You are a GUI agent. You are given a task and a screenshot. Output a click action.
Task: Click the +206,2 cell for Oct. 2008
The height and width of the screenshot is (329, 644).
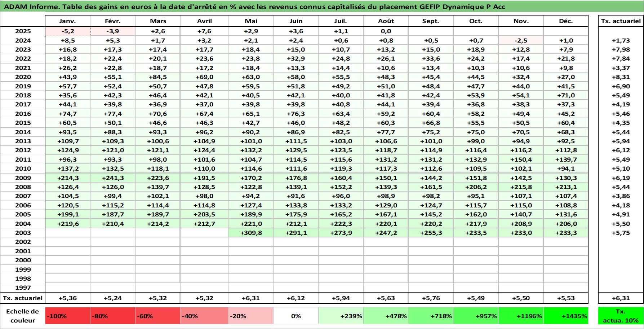point(476,187)
